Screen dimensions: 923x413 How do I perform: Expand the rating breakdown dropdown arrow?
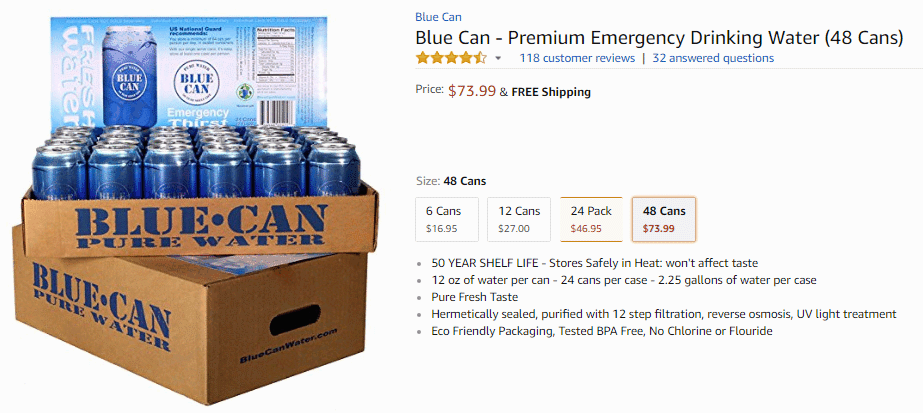point(498,59)
